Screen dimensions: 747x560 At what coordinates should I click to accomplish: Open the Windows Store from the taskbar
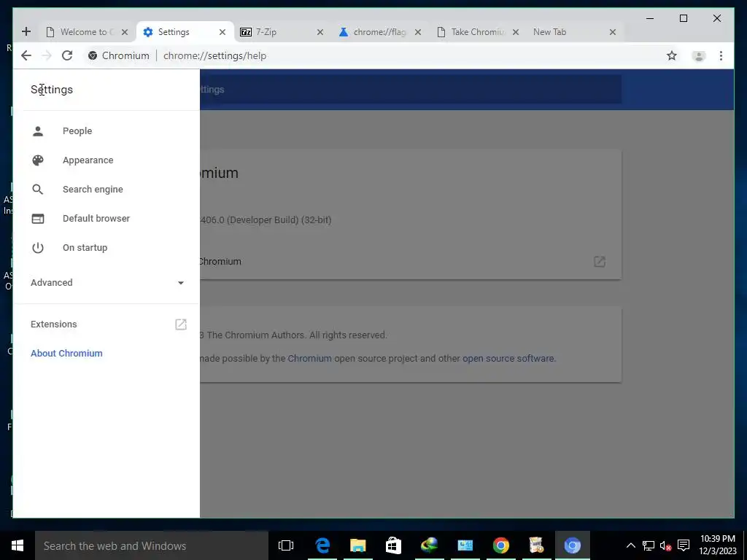(393, 545)
